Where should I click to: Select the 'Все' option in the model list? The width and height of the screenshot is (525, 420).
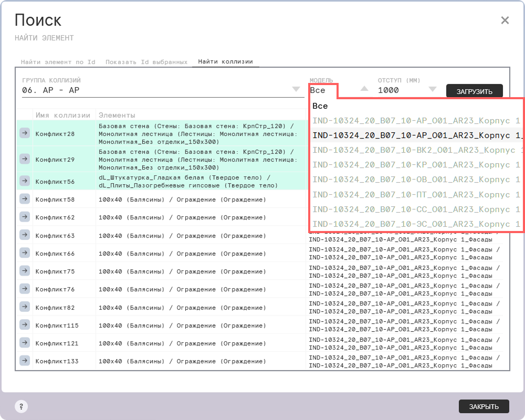point(320,106)
